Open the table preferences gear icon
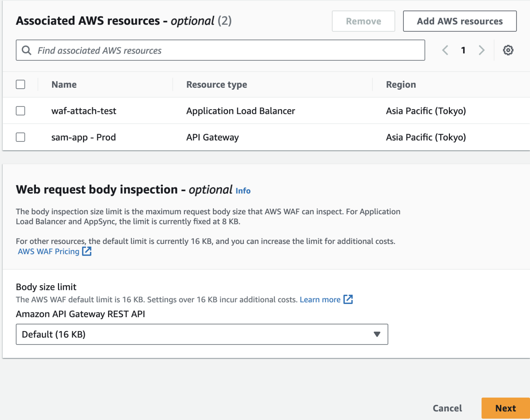 (x=508, y=50)
